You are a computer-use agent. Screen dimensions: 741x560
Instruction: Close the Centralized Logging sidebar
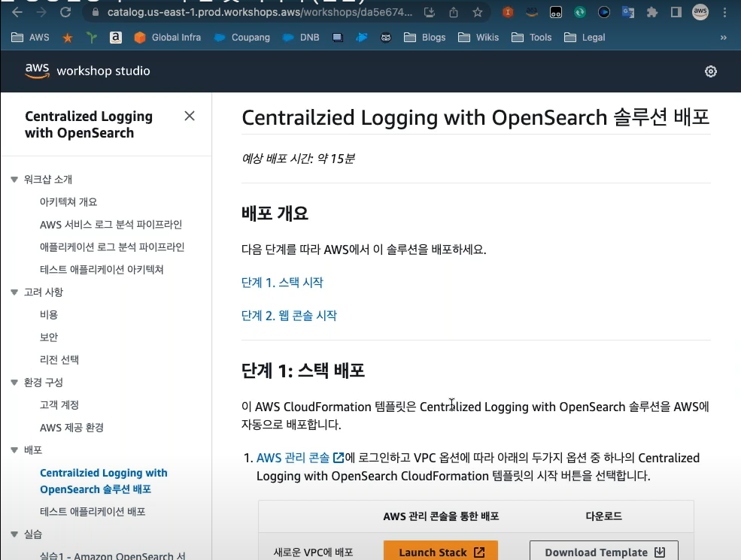click(x=190, y=116)
